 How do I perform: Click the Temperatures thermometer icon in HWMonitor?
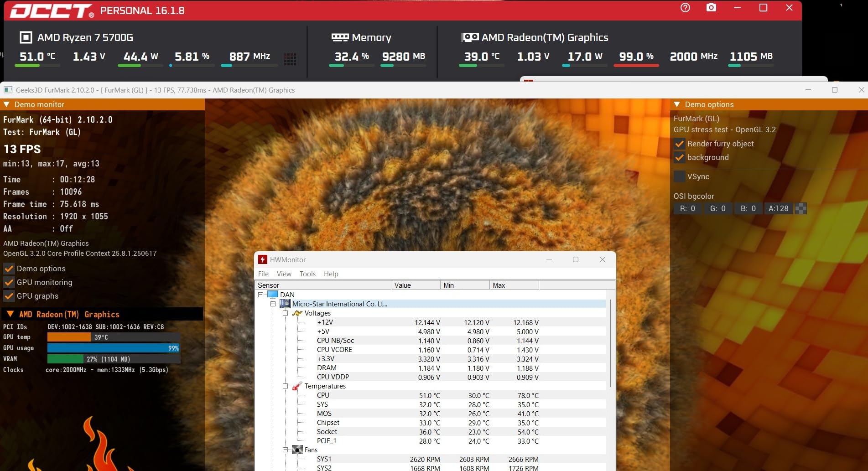[x=297, y=386]
